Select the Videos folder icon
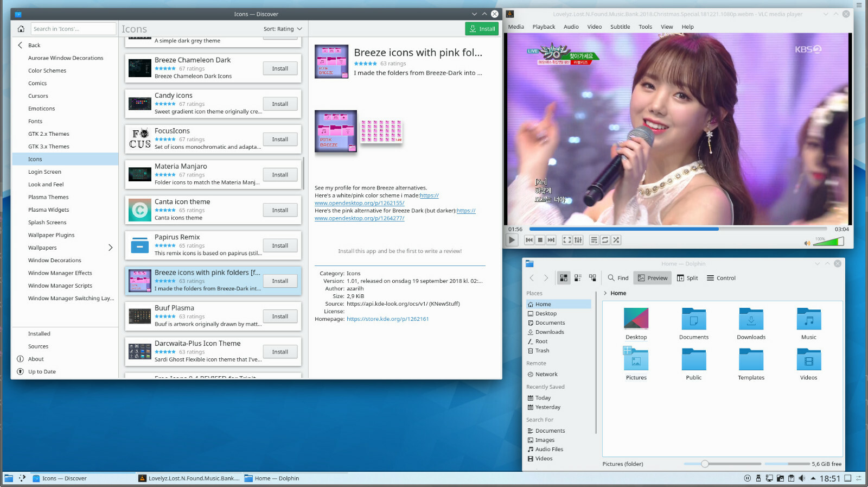This screenshot has height=487, width=868. point(808,359)
